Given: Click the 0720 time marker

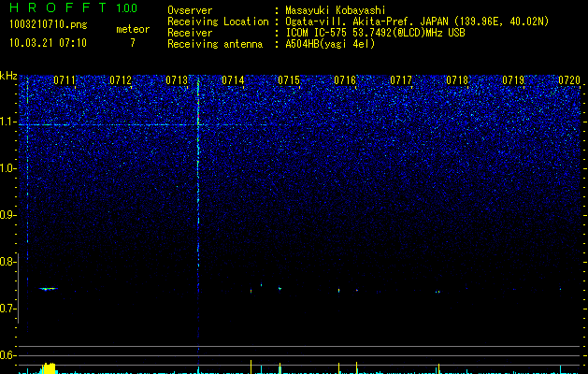Looking at the screenshot, I should click(x=569, y=80).
